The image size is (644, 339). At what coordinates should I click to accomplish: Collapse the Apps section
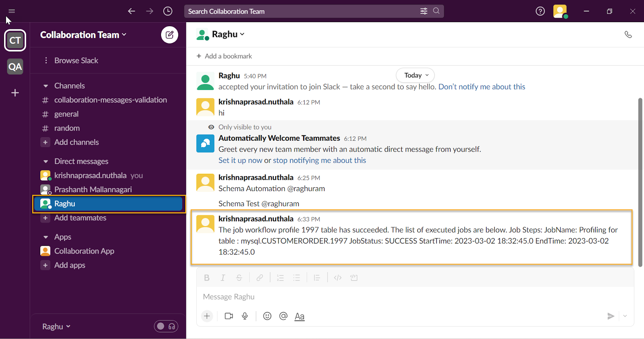tap(46, 237)
